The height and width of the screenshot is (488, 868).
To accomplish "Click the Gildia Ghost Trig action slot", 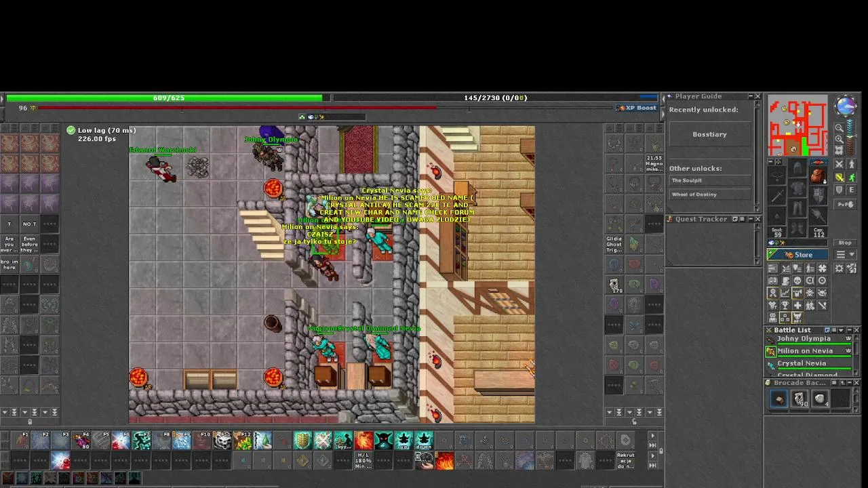I will tap(614, 244).
